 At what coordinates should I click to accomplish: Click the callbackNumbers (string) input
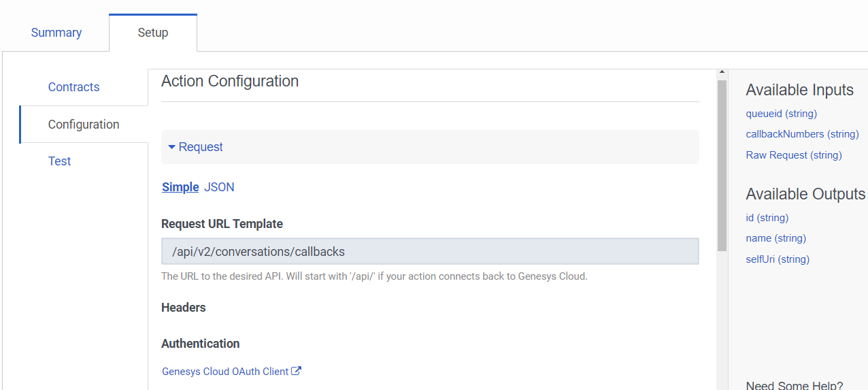tap(802, 134)
